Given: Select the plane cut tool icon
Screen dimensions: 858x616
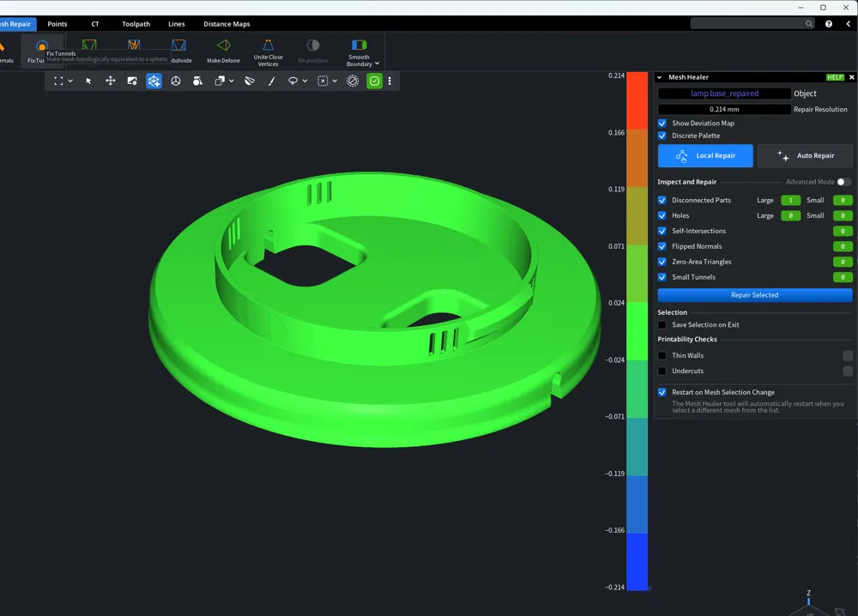Looking at the screenshot, I should 250,81.
